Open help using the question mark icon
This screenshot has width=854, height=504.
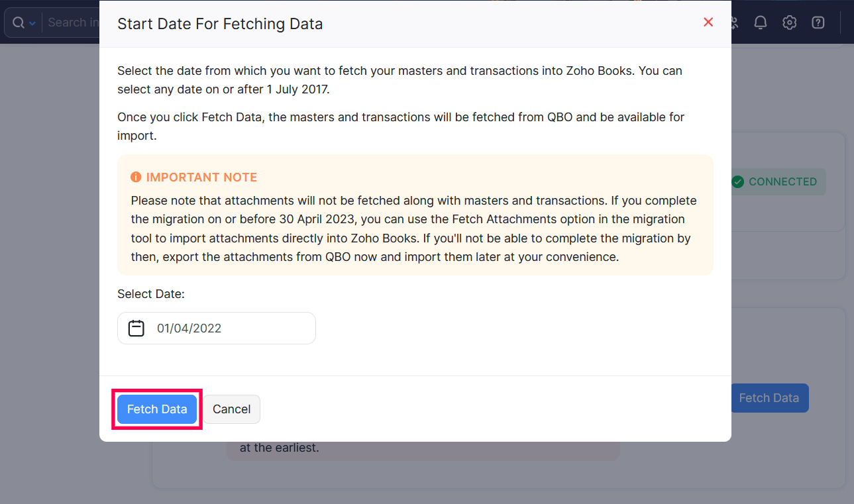coord(818,22)
